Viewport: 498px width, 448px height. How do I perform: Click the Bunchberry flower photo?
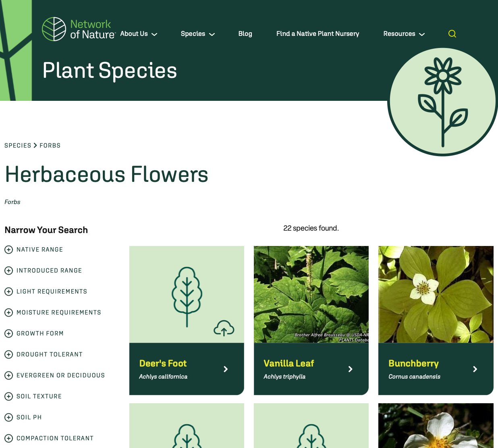tap(436, 294)
